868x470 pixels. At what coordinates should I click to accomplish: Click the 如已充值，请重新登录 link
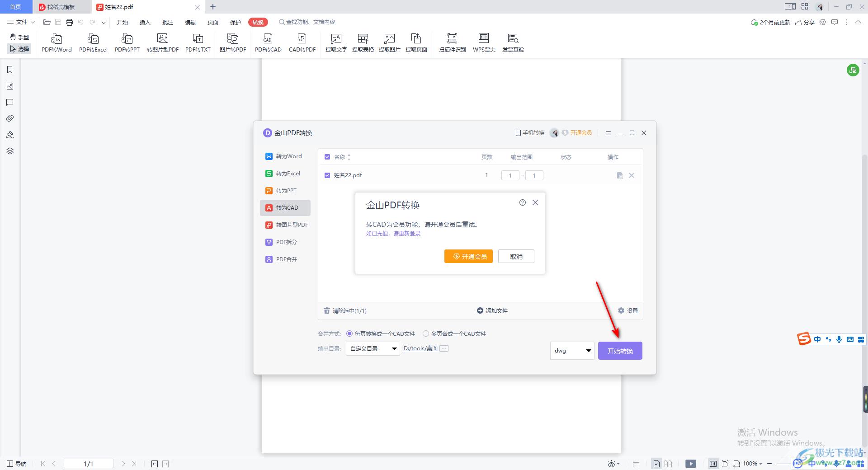point(393,234)
